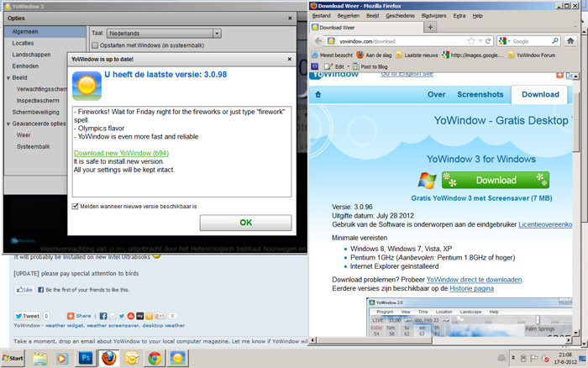Click the Facebook share icon below the post
The height and width of the screenshot is (368, 588).
103,316
